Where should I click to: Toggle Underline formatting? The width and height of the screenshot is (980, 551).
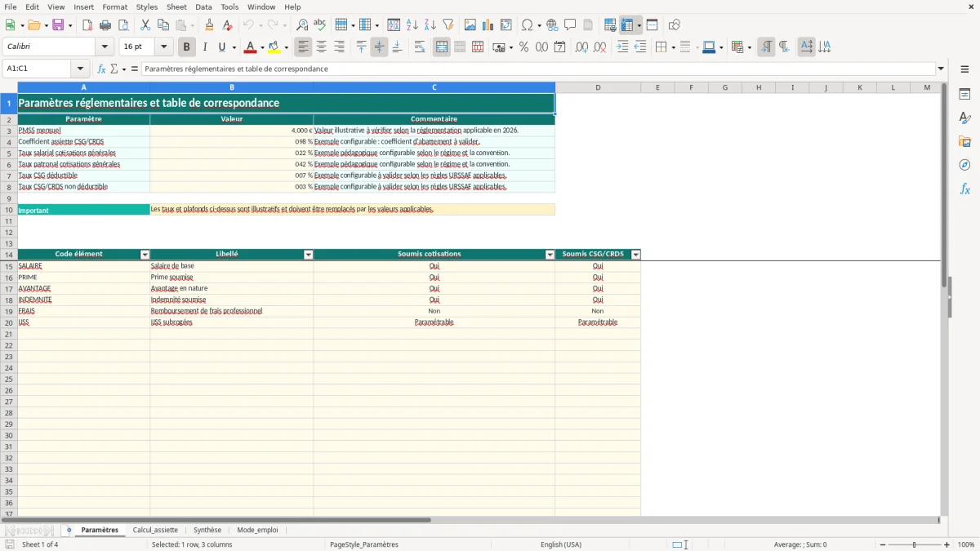[221, 47]
